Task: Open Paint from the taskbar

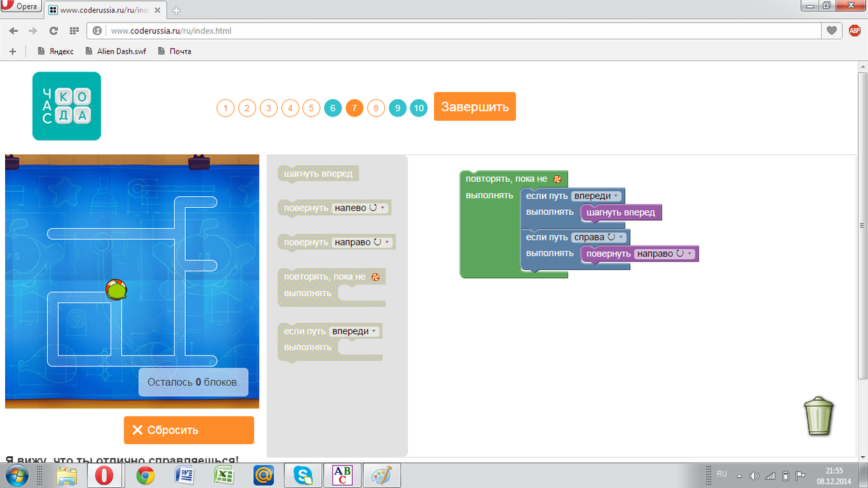Action: [x=381, y=476]
